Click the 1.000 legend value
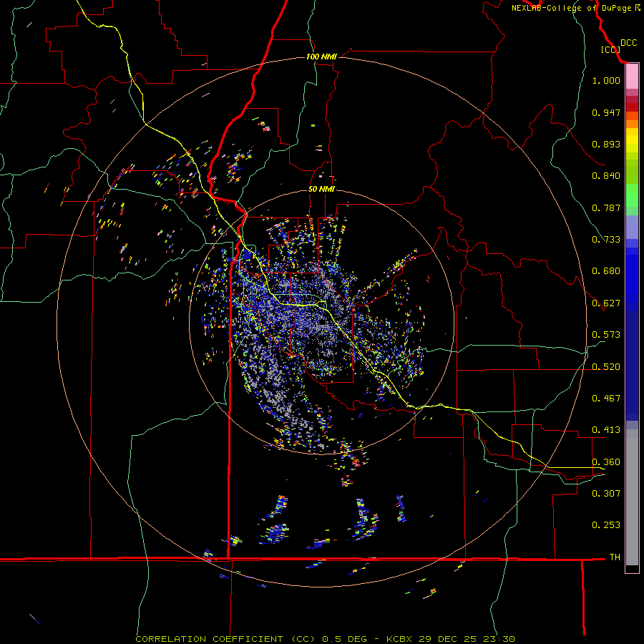This screenshot has height=644, width=644. (606, 80)
